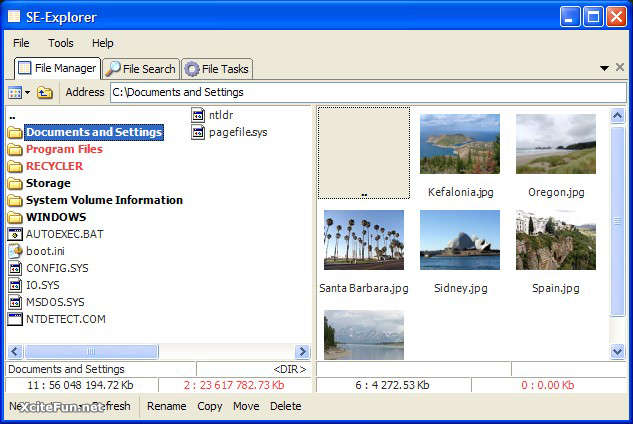Select the 'WINDOWS' folder name
633x424 pixels.
point(56,217)
